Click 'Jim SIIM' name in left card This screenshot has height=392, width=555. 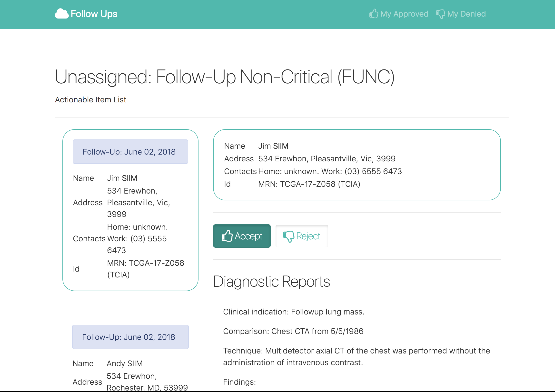[122, 178]
